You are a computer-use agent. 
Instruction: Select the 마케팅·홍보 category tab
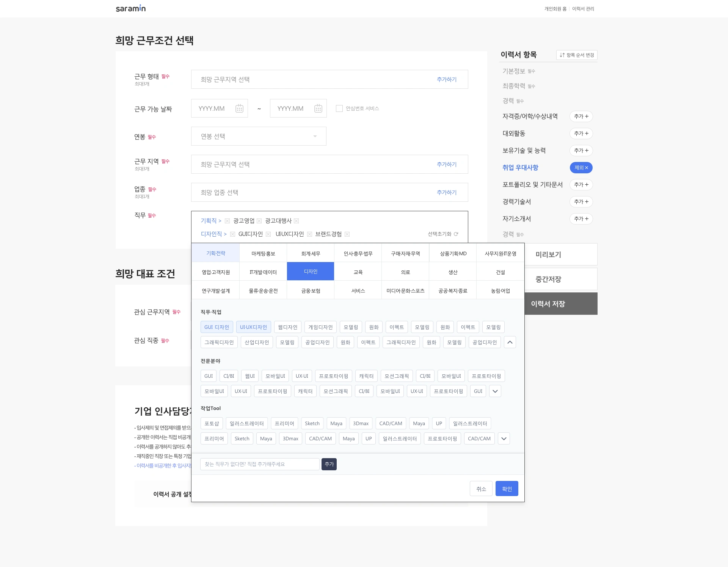263,253
